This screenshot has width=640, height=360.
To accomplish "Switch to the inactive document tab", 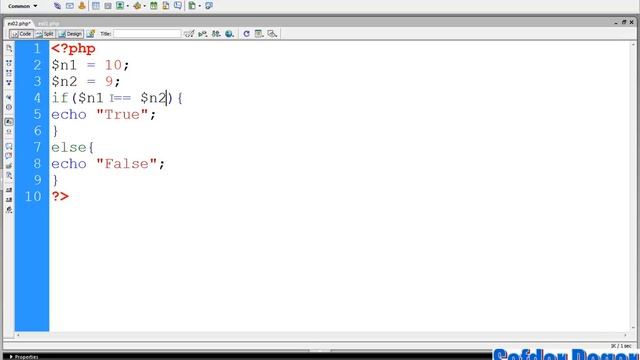I will tap(49, 24).
